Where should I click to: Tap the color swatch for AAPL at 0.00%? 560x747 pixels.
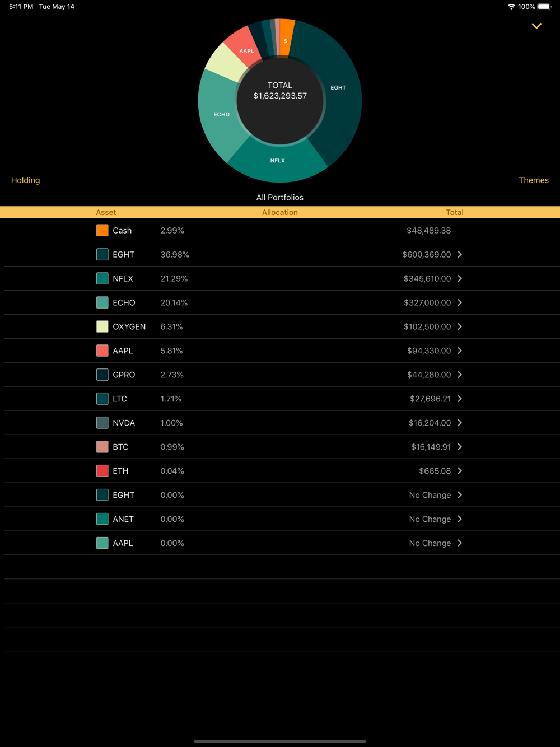[x=102, y=543]
